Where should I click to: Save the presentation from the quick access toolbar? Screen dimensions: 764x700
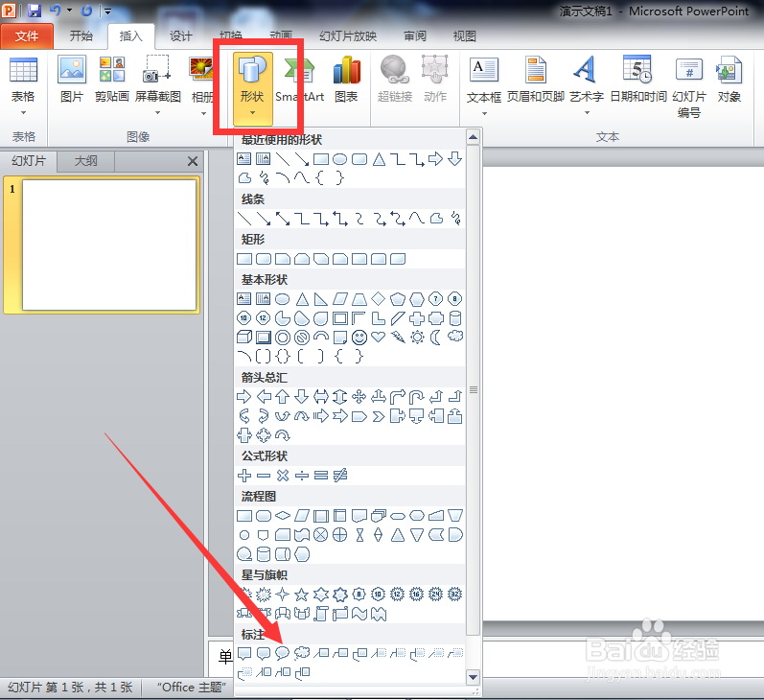35,11
